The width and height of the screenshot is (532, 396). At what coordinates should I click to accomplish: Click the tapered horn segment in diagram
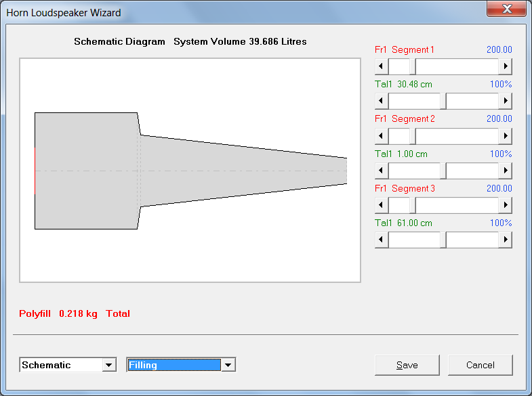[x=243, y=171]
